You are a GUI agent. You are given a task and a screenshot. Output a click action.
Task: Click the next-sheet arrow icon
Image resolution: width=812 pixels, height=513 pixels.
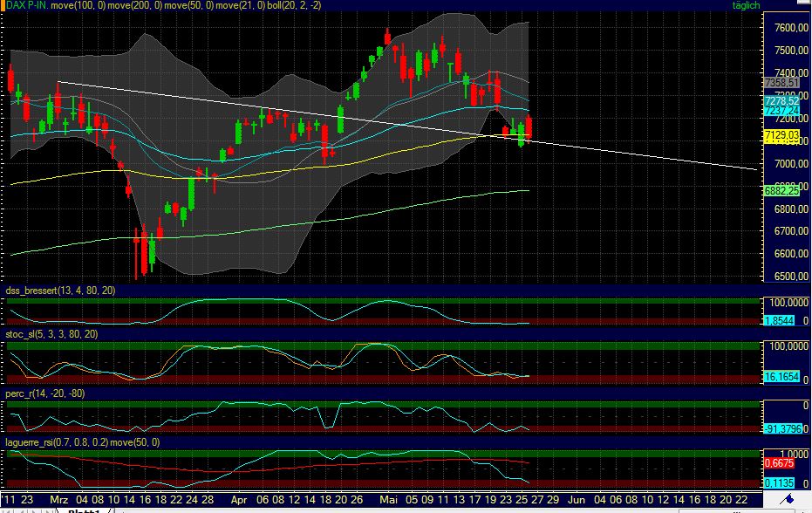coord(34,510)
